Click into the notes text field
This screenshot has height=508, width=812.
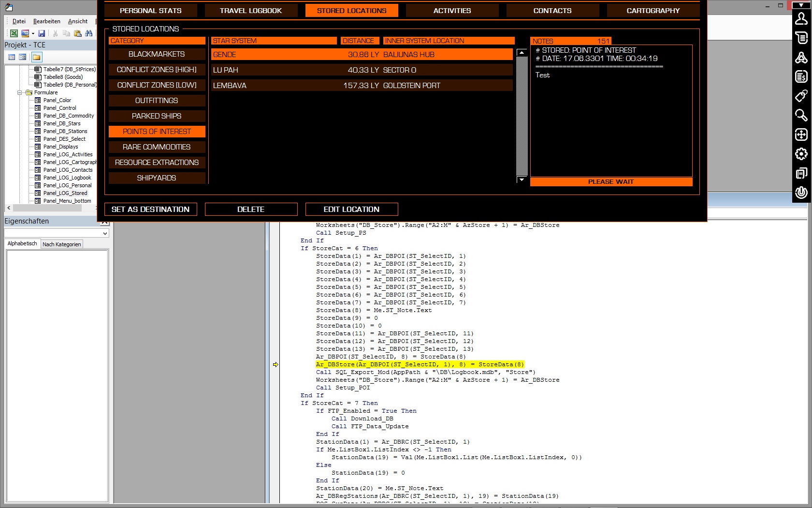coord(611,111)
